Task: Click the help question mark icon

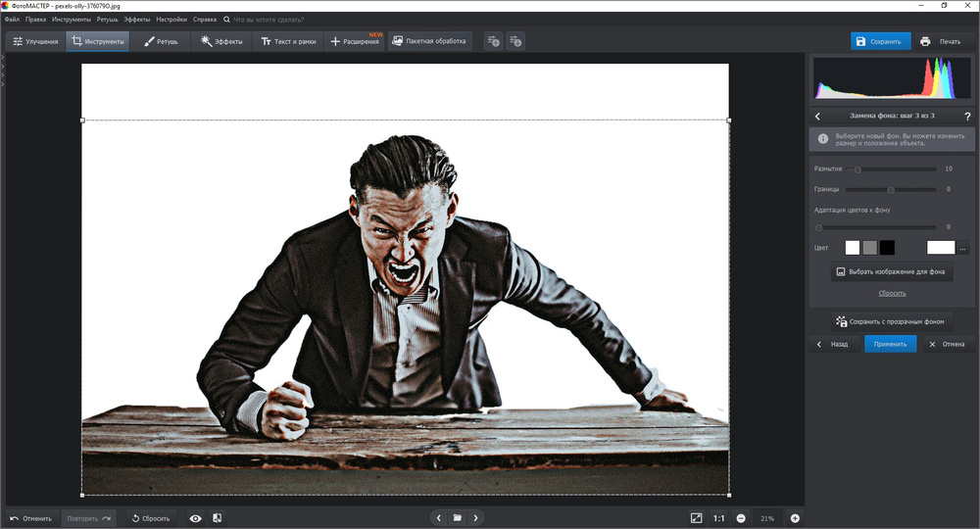Action: (967, 117)
